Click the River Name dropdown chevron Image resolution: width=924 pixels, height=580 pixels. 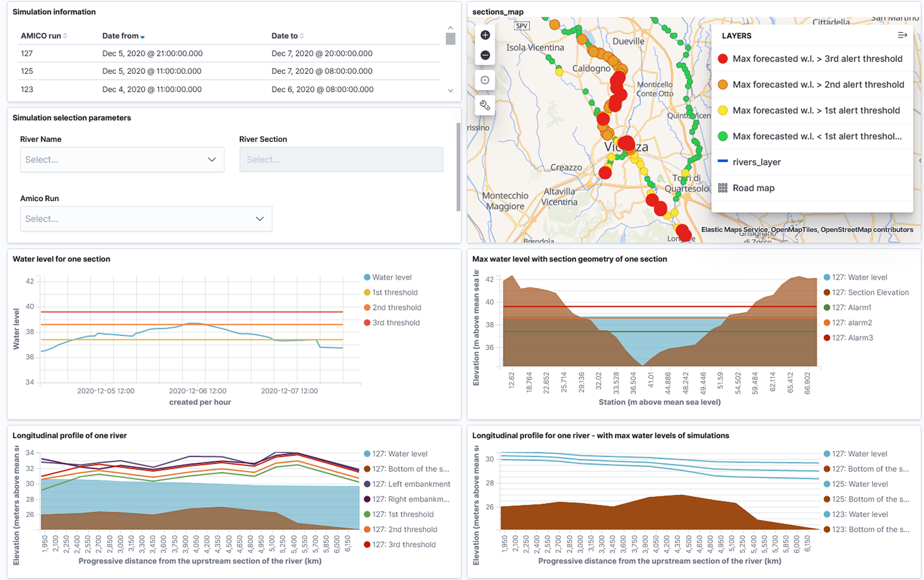click(212, 160)
